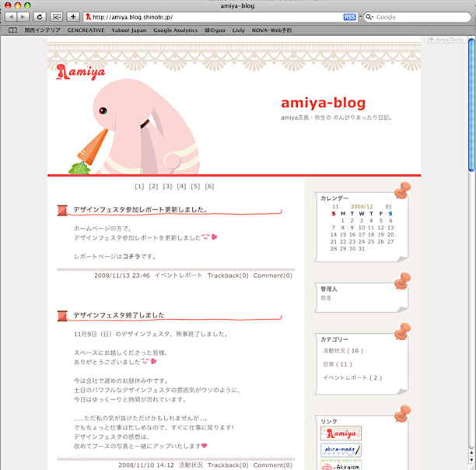Click the Akiraism banner link
Screen dimensions: 476x470
pos(341,465)
